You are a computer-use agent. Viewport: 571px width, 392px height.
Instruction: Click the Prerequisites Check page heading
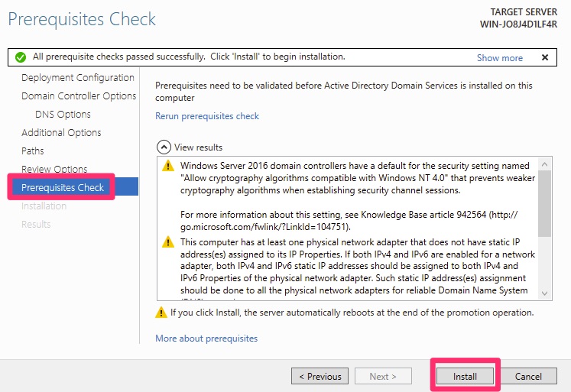coord(82,19)
